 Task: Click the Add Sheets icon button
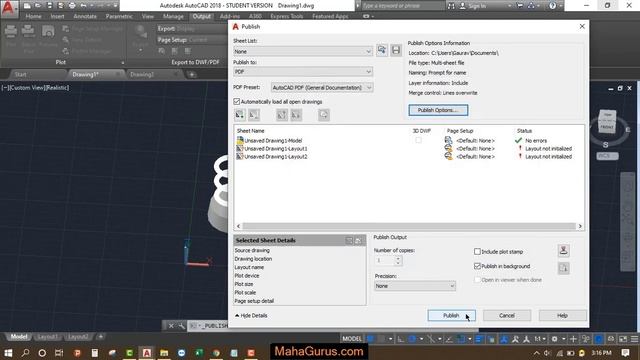240,115
